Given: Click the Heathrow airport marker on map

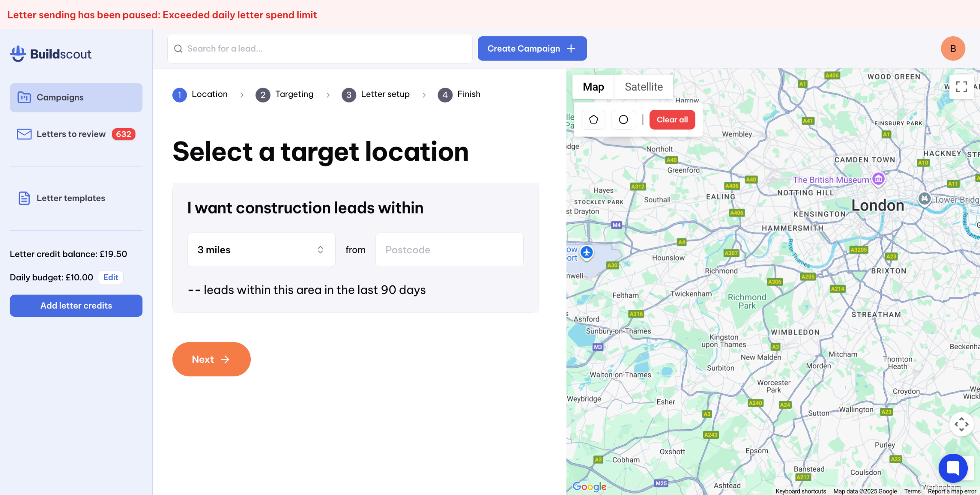Looking at the screenshot, I should (586, 252).
